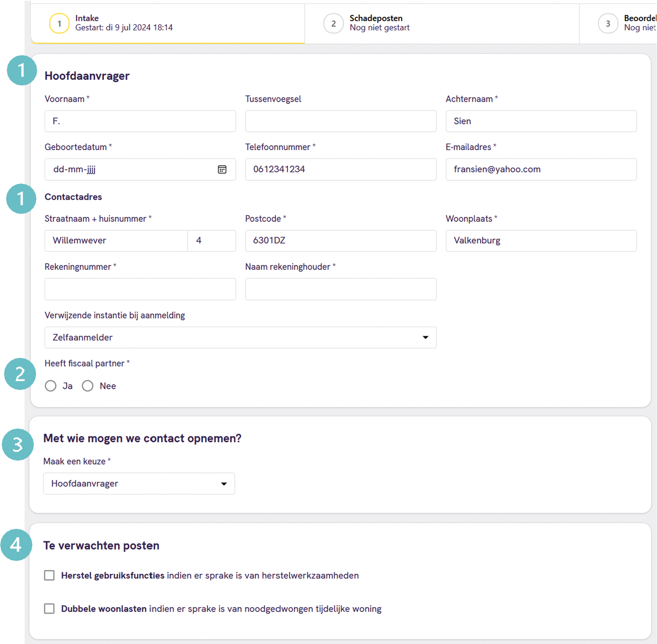Check the Dubbele woonlasten option
657x644 pixels.
(49, 608)
